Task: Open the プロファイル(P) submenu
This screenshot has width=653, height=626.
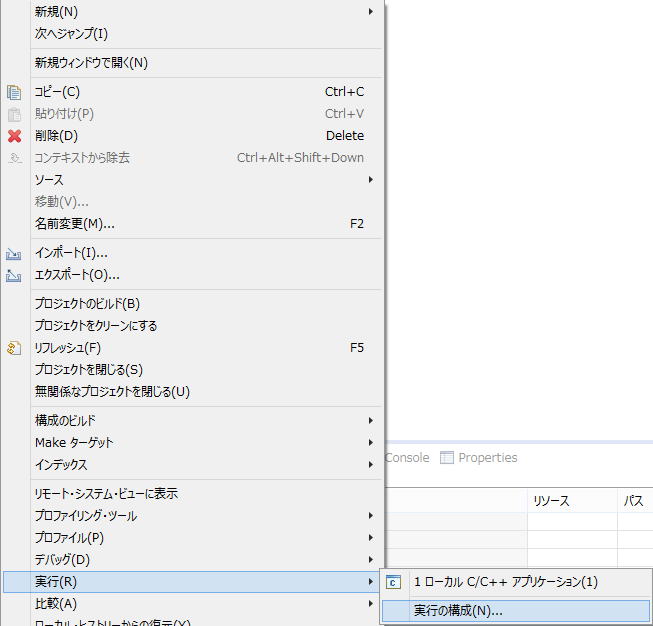Action: pyautogui.click(x=207, y=538)
